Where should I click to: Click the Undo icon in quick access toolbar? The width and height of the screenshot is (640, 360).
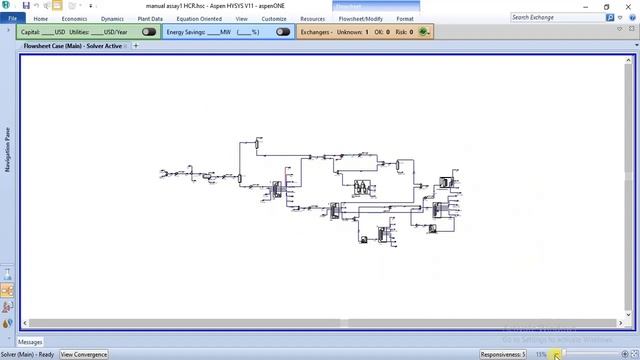point(36,6)
